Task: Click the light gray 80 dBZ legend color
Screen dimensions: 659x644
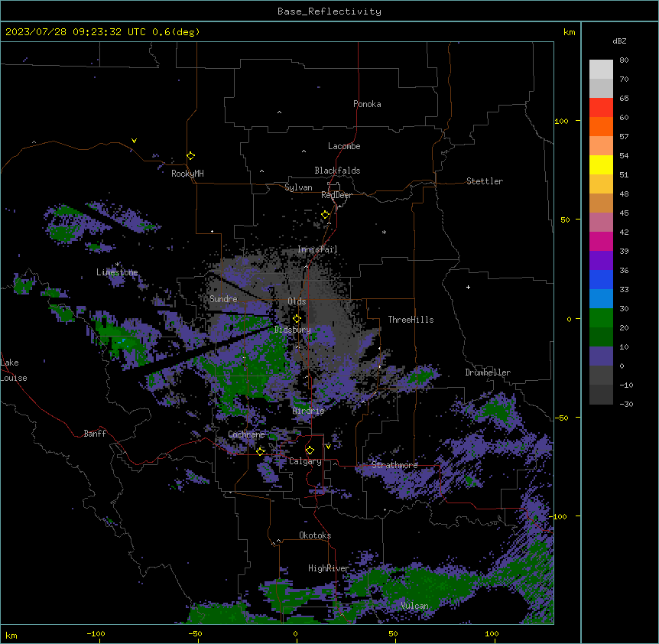Action: (x=601, y=70)
